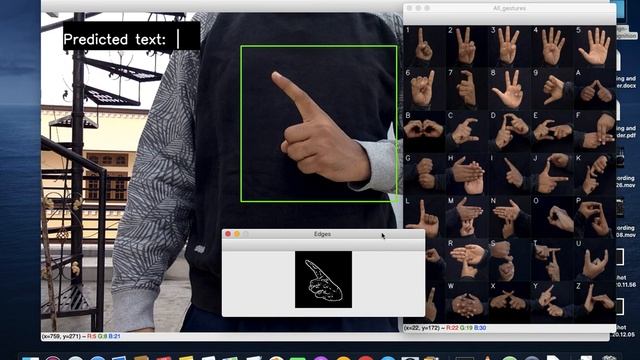Click the I gesture in All_gestures

click(x=509, y=174)
